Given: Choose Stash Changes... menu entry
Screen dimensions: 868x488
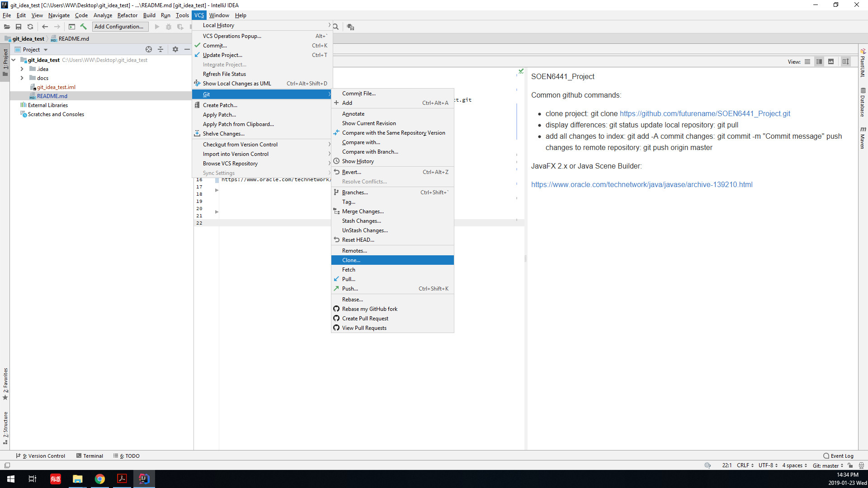Looking at the screenshot, I should 361,221.
